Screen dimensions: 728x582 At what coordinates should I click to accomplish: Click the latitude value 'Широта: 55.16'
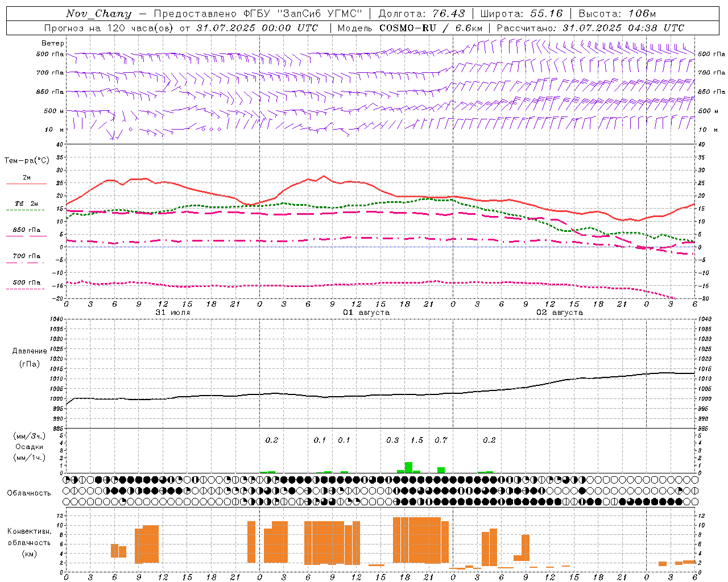pos(522,14)
